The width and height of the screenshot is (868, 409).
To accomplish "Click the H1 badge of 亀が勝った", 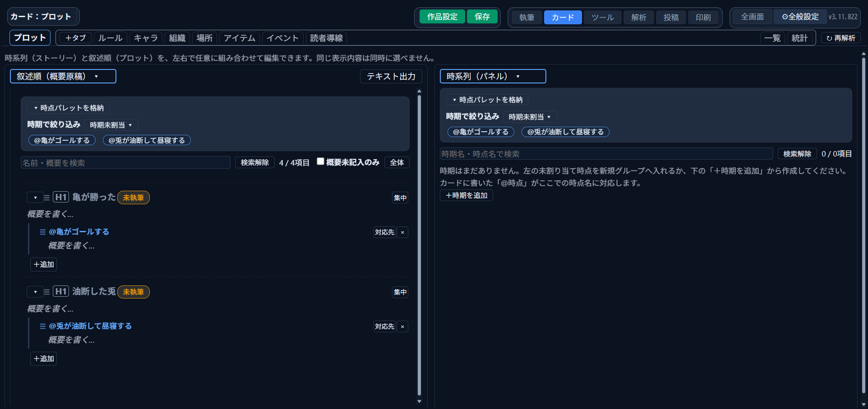I will tap(61, 197).
